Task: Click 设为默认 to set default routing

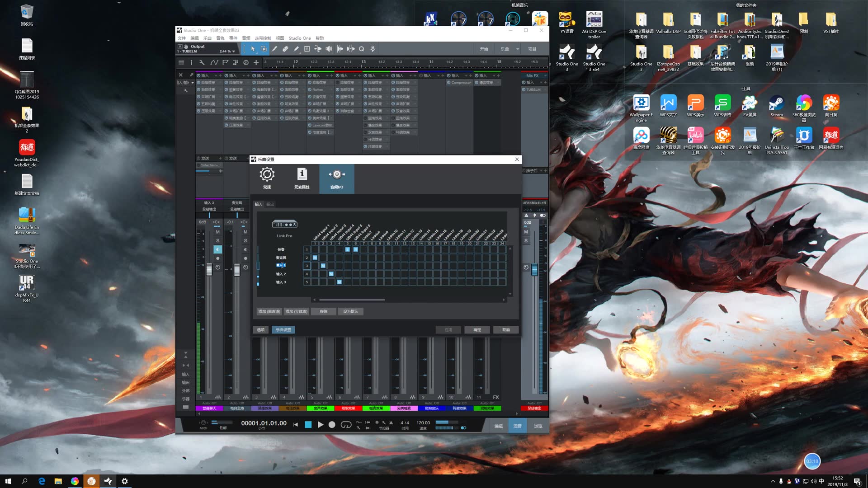Action: click(x=350, y=311)
